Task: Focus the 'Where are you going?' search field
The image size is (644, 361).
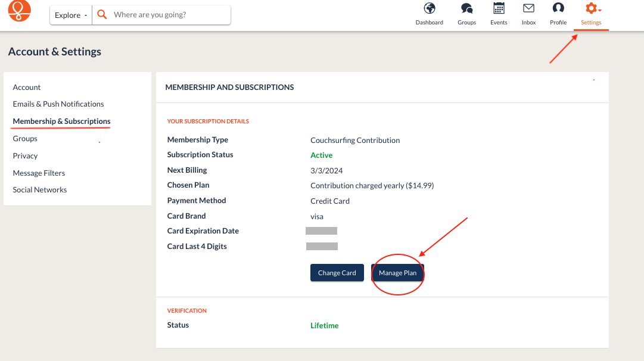Action: coord(161,15)
